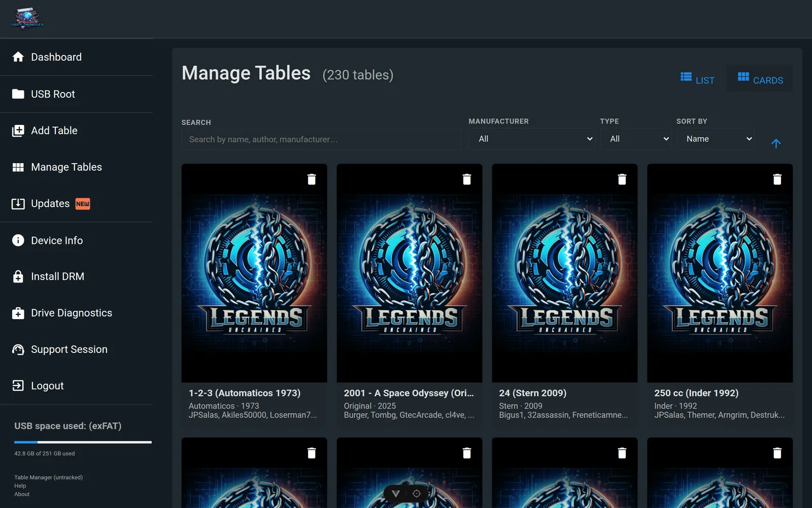Click the Device Info circle icon
This screenshot has height=508, width=812.
18,240
